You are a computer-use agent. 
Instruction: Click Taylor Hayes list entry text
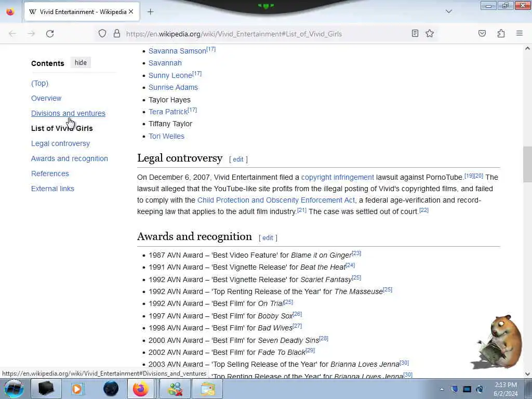(169, 100)
